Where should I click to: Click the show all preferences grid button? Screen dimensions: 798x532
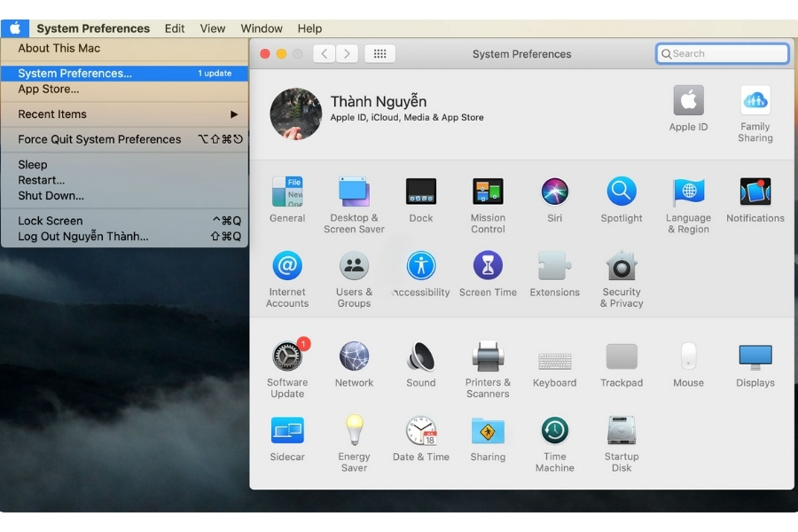379,54
